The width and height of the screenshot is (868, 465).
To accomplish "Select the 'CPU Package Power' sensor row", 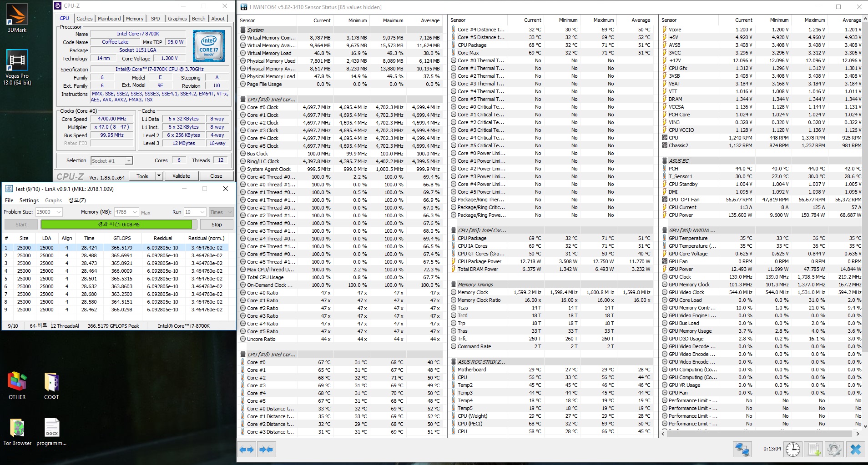I will (551, 261).
